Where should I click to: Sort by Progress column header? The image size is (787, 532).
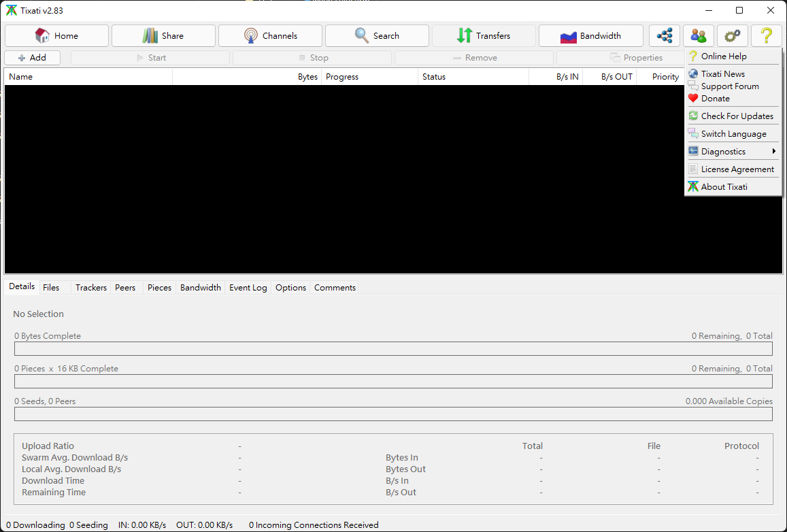click(370, 77)
